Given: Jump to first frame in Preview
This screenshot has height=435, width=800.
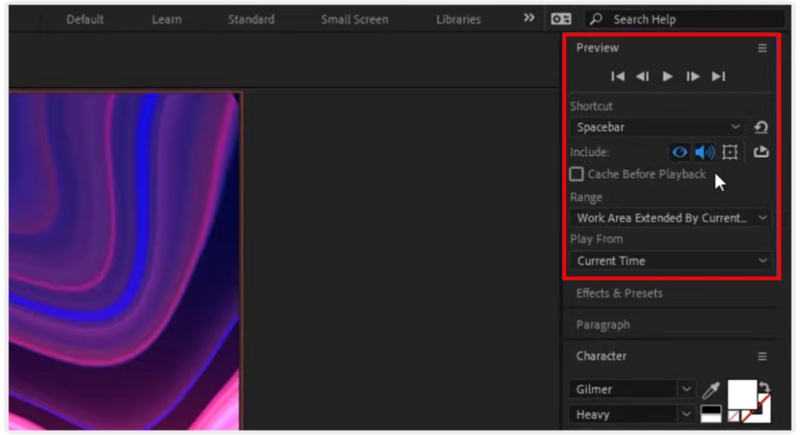Looking at the screenshot, I should click(618, 76).
